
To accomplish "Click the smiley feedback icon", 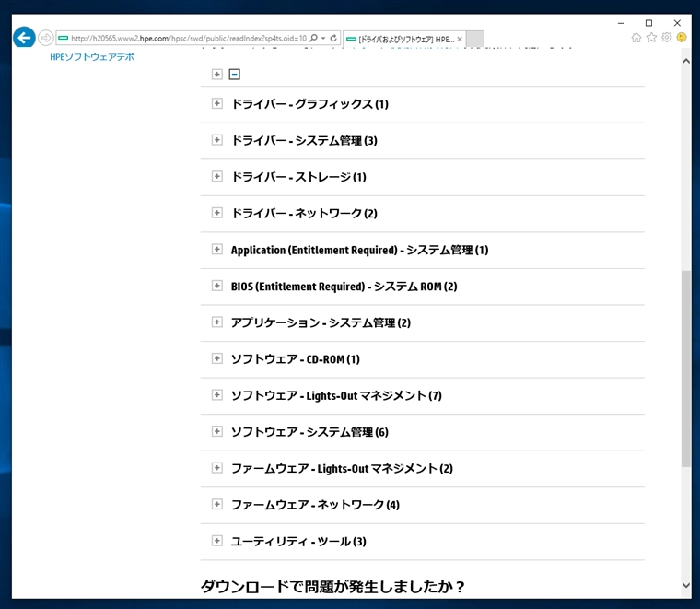I will point(682,38).
